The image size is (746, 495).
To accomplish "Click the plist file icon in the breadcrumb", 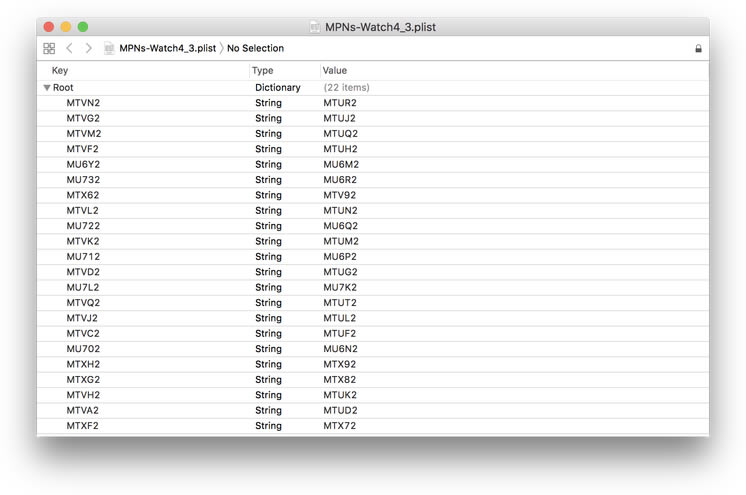I will coord(109,48).
